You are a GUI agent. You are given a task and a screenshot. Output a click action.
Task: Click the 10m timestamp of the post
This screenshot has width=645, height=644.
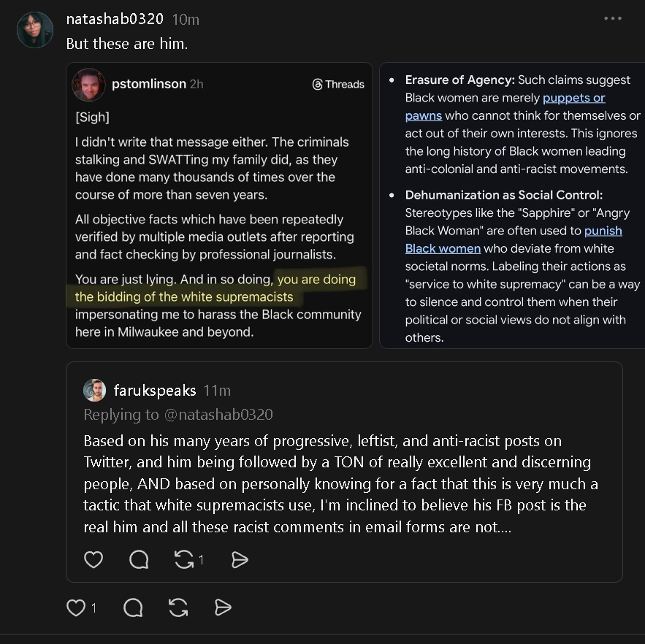click(186, 19)
